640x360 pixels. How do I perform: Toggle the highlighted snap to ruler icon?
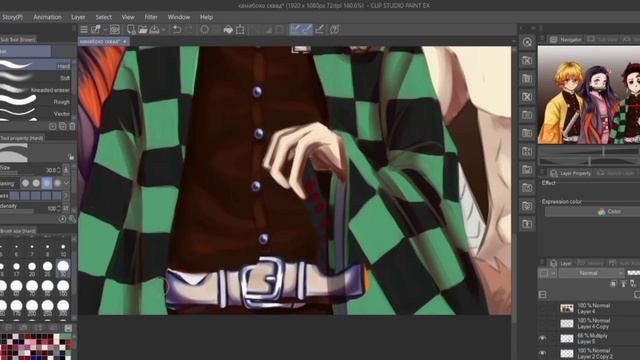click(296, 29)
